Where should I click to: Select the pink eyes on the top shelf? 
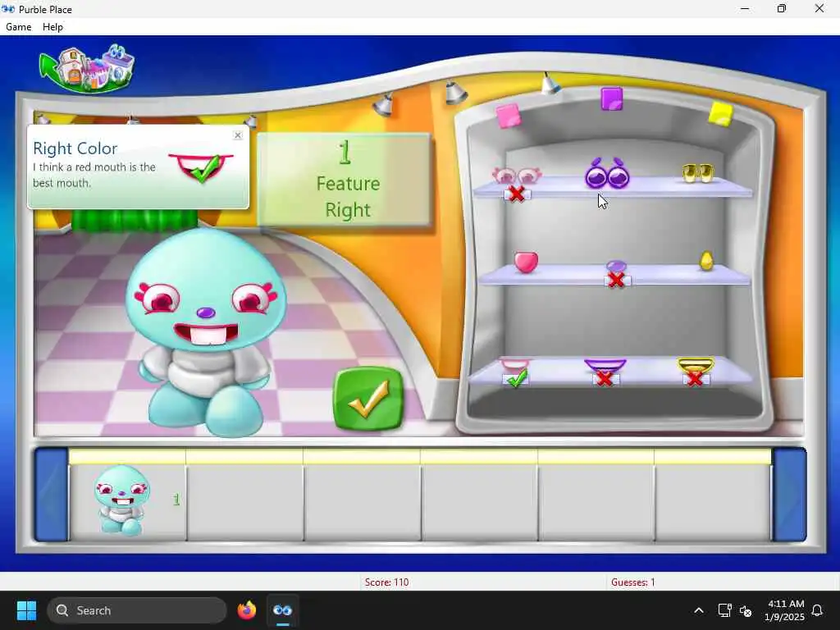517,175
